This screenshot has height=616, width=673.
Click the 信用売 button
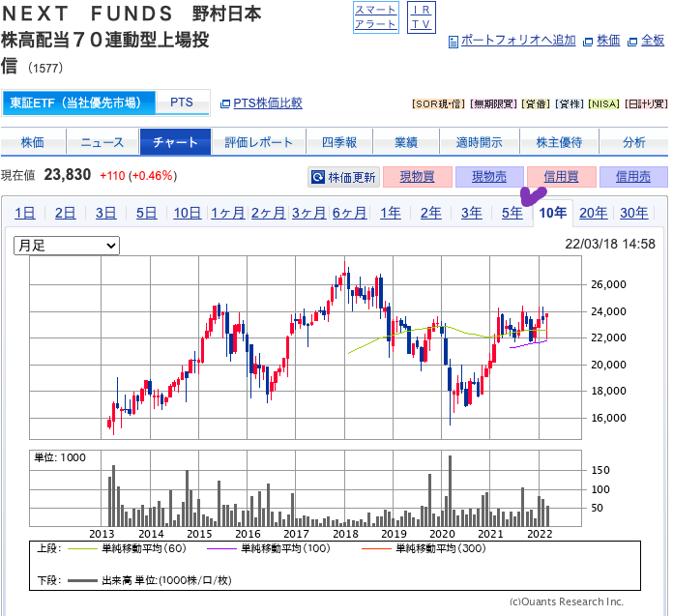633,177
